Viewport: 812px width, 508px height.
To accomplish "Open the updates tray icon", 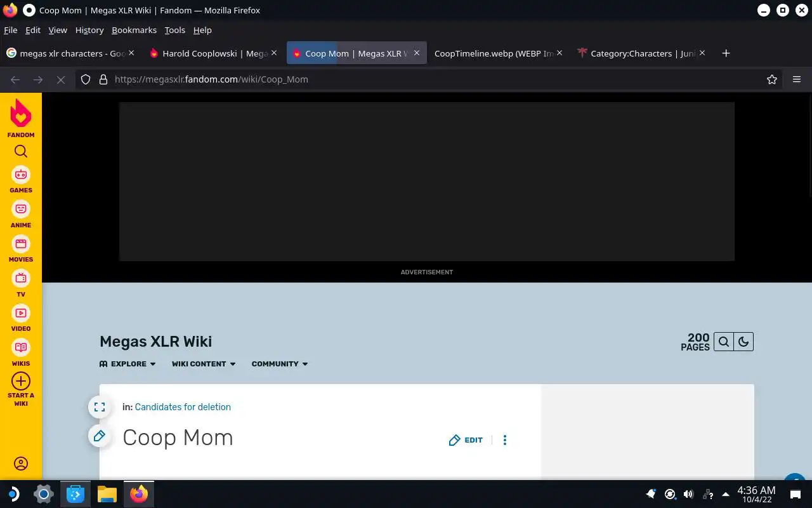I will (670, 494).
